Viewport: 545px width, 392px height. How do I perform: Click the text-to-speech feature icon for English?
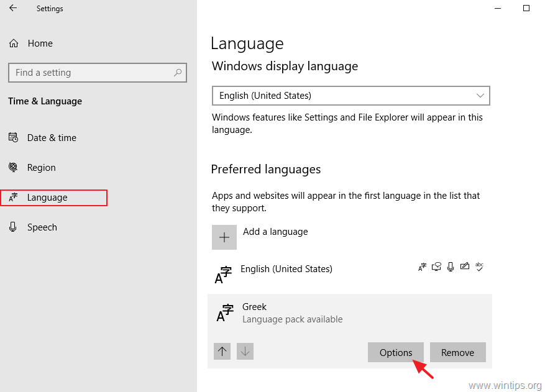pyautogui.click(x=436, y=267)
